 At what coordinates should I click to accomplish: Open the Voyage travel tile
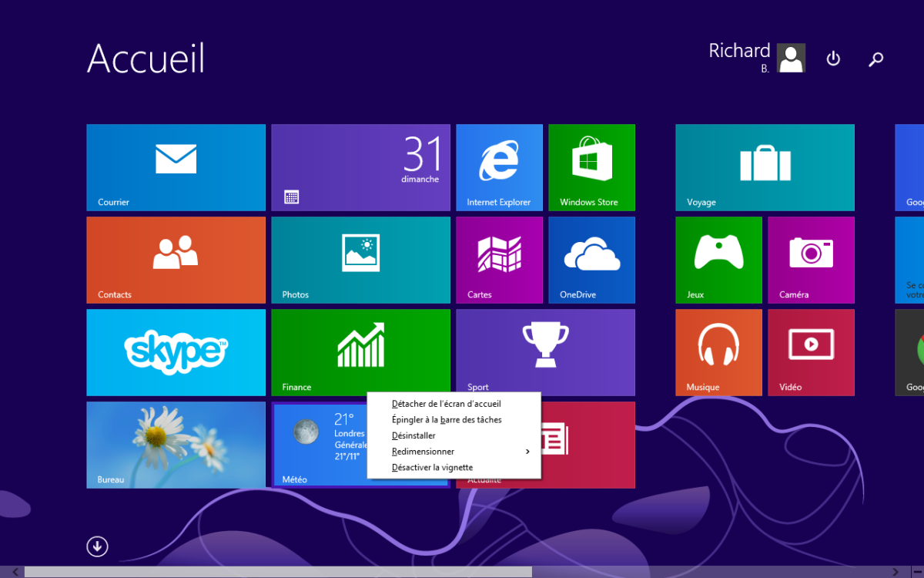coord(765,167)
